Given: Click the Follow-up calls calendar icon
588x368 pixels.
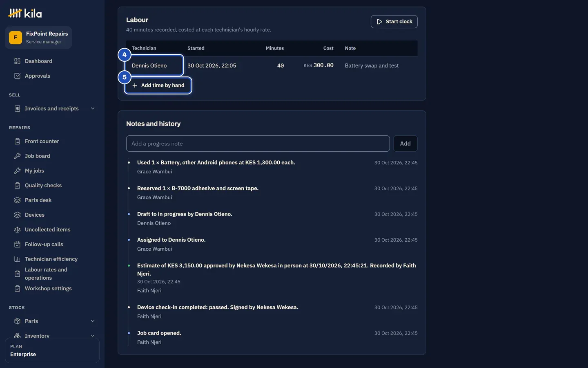Looking at the screenshot, I should (x=17, y=245).
